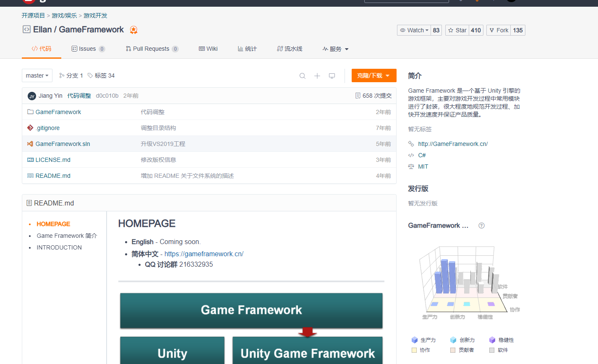598x364 pixels.
Task: Click the README.md panel header file icon
Action: click(x=29, y=203)
